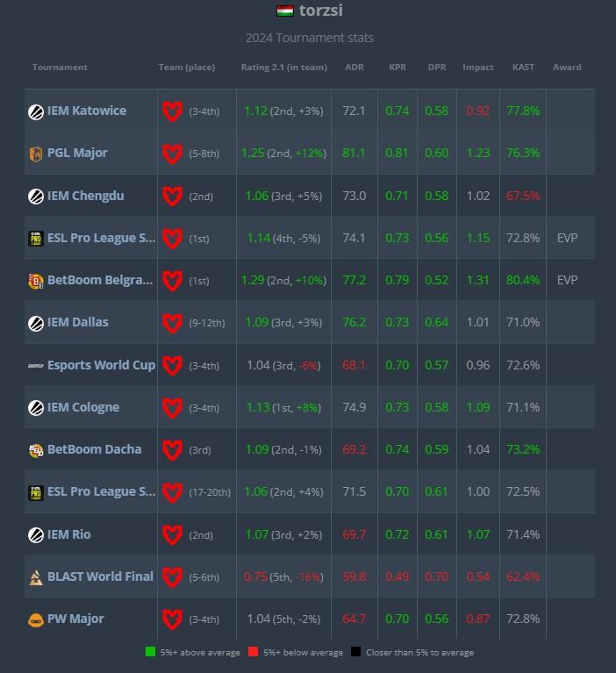Click the ESL Pro League icon in first-place row
616x673 pixels.
[35, 239]
